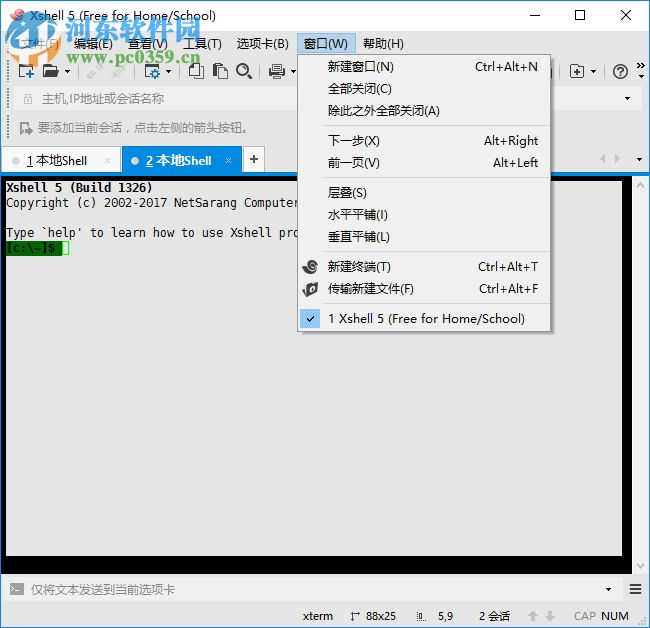Select 垂直平铺(L) tile option
Viewport: 650px width, 628px height.
point(424,237)
